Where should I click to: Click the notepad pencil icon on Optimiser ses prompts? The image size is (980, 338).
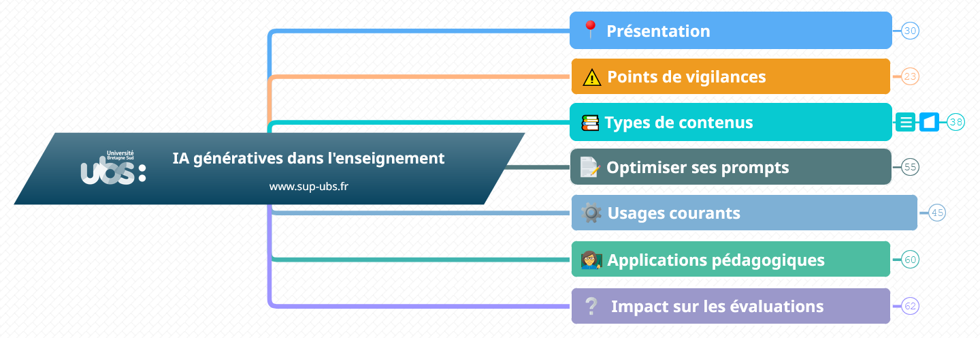tap(589, 168)
